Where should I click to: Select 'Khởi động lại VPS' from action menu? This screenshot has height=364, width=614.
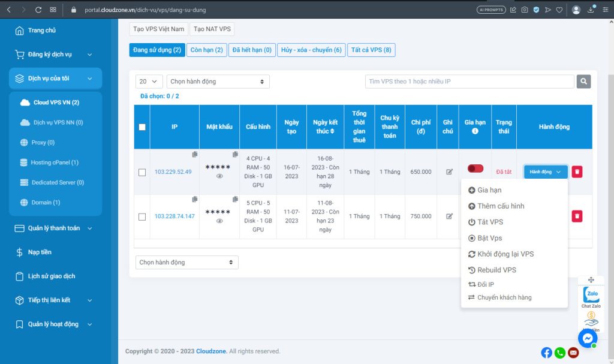505,254
